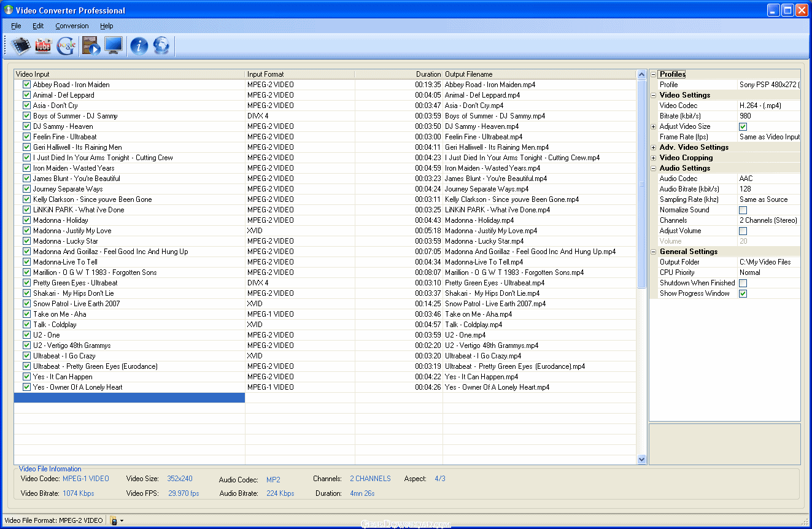Viewport: 812px width, 529px height.
Task: Enable Shutdown When Finished checkbox
Action: pos(743,283)
